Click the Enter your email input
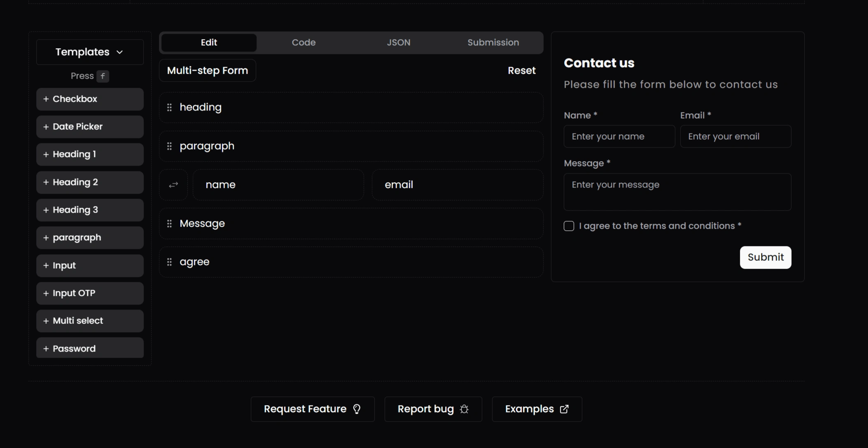868x448 pixels. coord(735,136)
